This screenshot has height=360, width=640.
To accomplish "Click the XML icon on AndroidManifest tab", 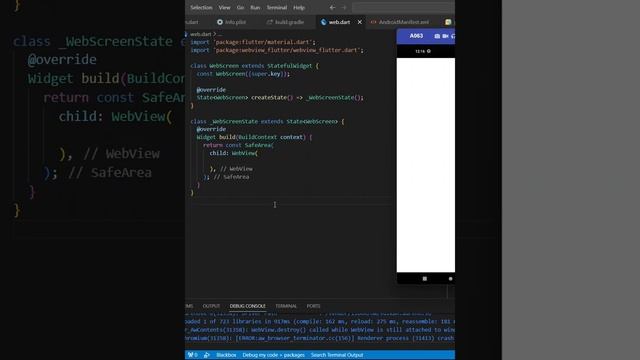I will 373,22.
